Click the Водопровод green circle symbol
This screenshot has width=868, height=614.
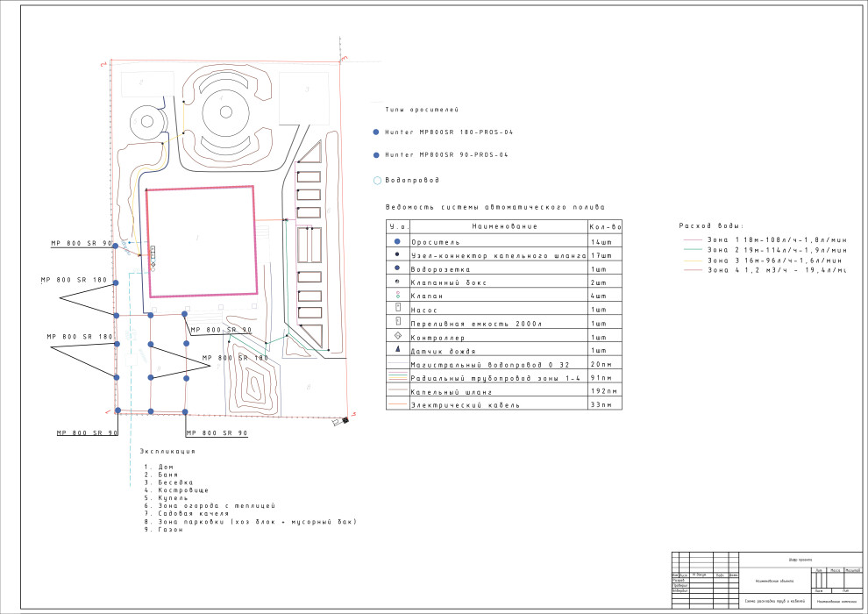pyautogui.click(x=377, y=180)
